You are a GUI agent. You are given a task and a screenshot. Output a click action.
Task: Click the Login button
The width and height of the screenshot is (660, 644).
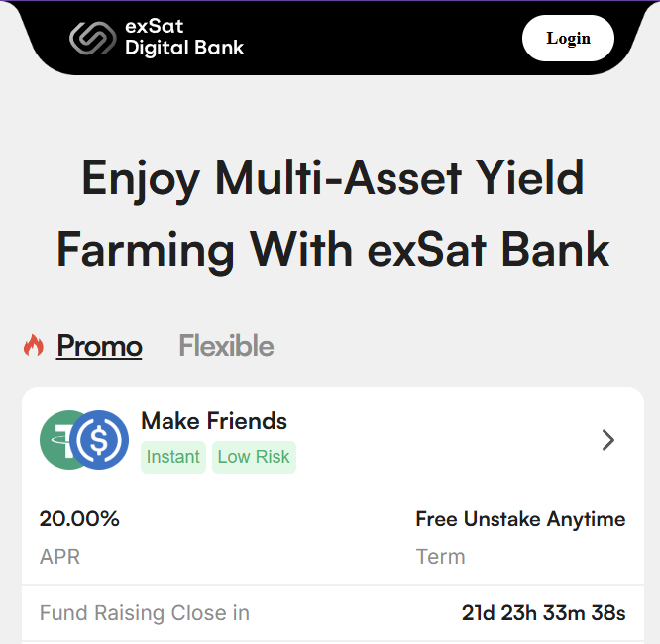pyautogui.click(x=568, y=39)
